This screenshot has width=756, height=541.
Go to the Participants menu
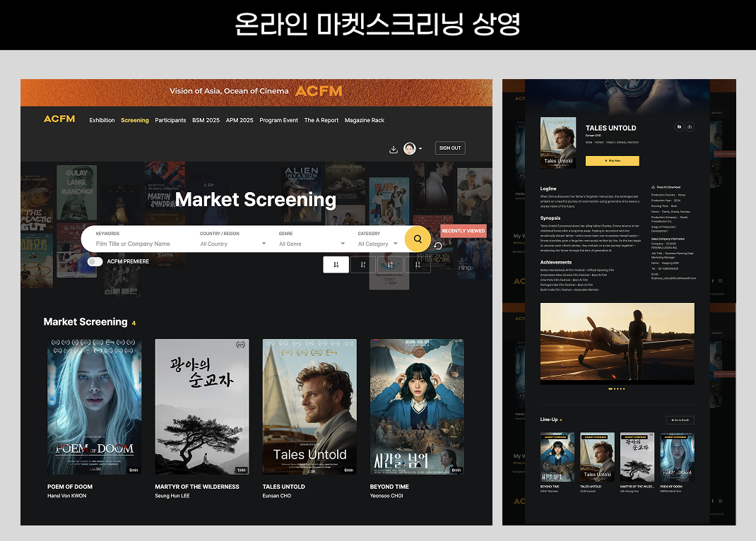click(x=170, y=121)
